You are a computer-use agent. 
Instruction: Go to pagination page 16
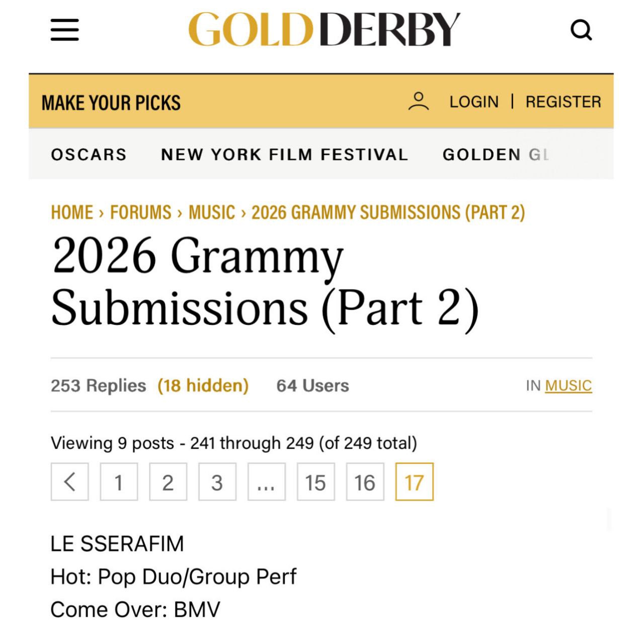365,482
